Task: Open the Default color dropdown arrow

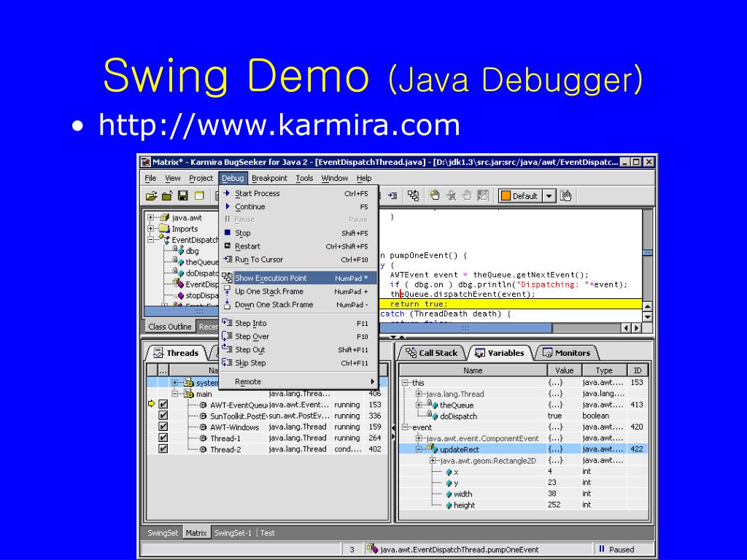Action: [549, 195]
